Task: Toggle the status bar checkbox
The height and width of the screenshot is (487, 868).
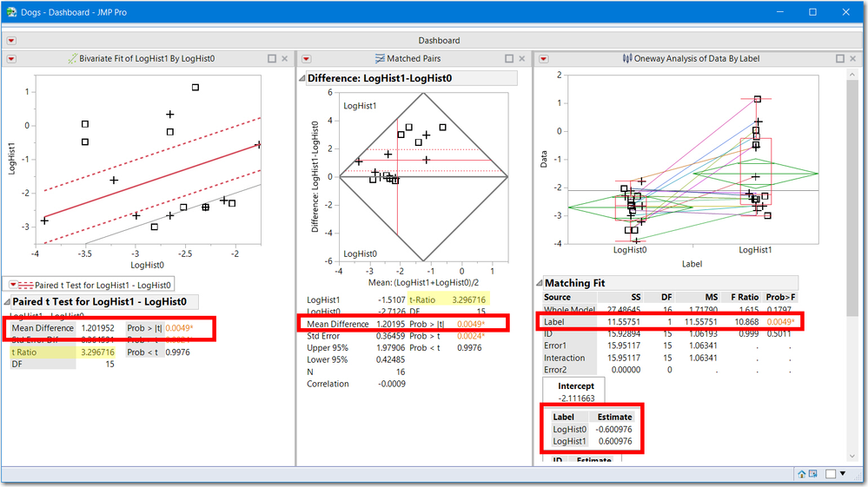Action: (831, 474)
